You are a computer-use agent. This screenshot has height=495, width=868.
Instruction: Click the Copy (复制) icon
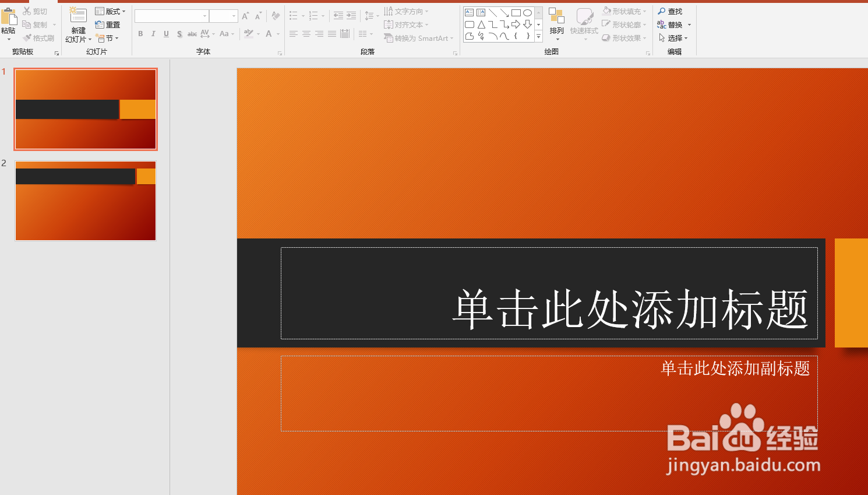27,24
